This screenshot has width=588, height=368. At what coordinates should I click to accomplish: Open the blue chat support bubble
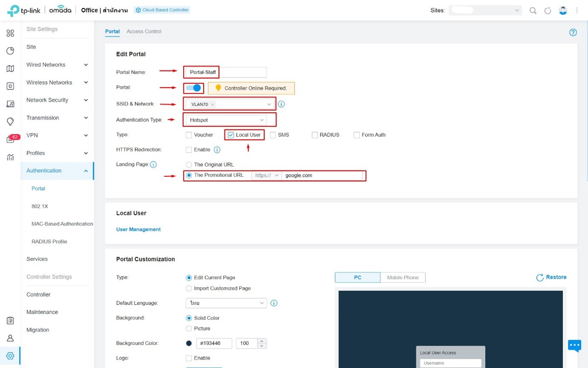[x=574, y=345]
